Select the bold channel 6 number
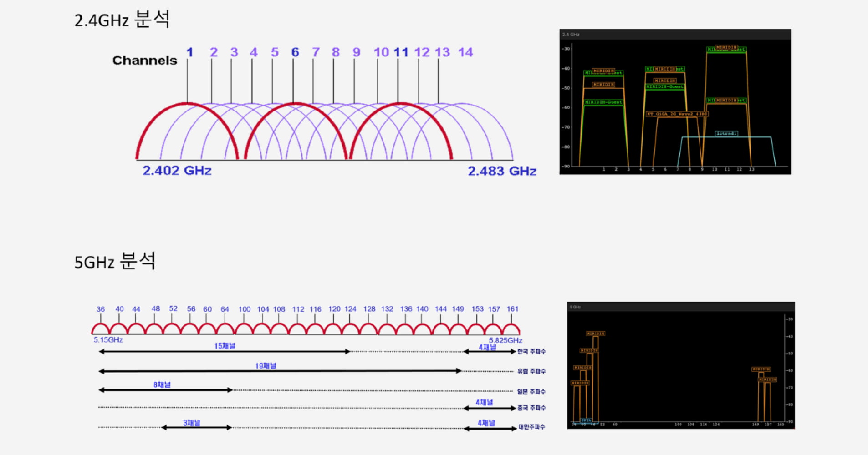This screenshot has height=455, width=868. [x=295, y=52]
